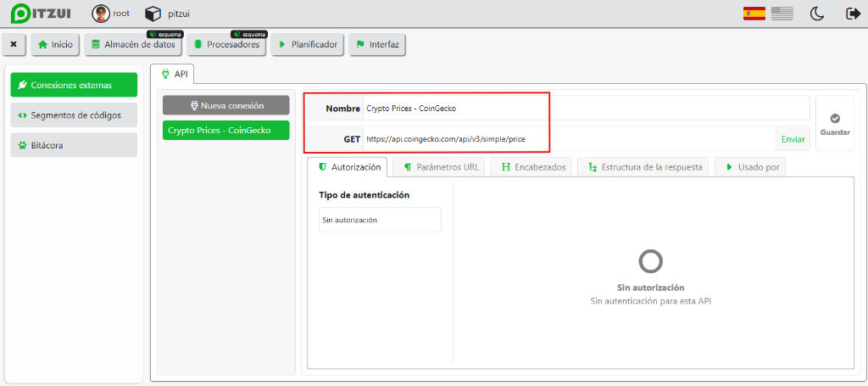Open Segmentos de códigos
The height and width of the screenshot is (386, 868).
click(74, 115)
